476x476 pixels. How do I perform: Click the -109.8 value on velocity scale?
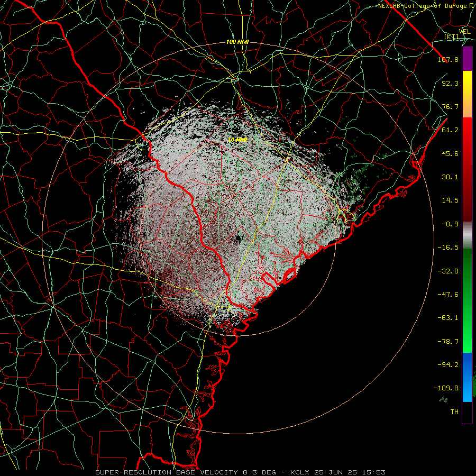[x=446, y=388]
